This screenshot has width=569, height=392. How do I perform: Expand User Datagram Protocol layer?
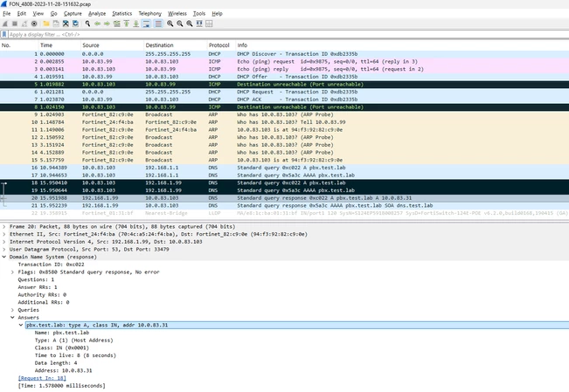point(4,249)
